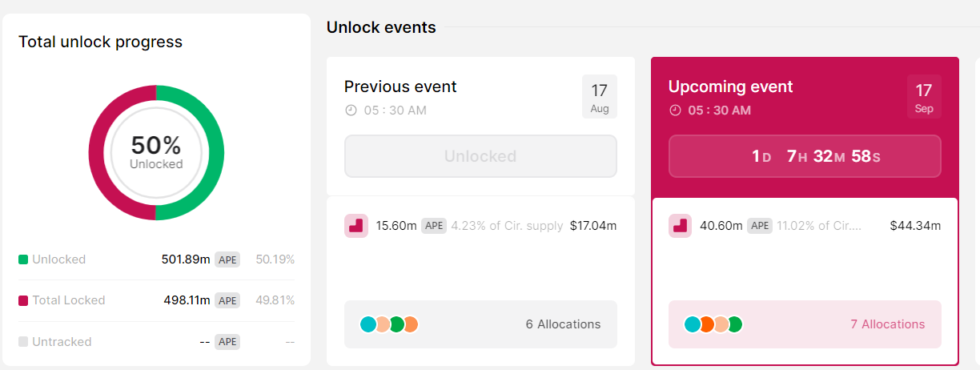Expand the 6 Allocations bar
The image size is (980, 370).
tap(480, 324)
